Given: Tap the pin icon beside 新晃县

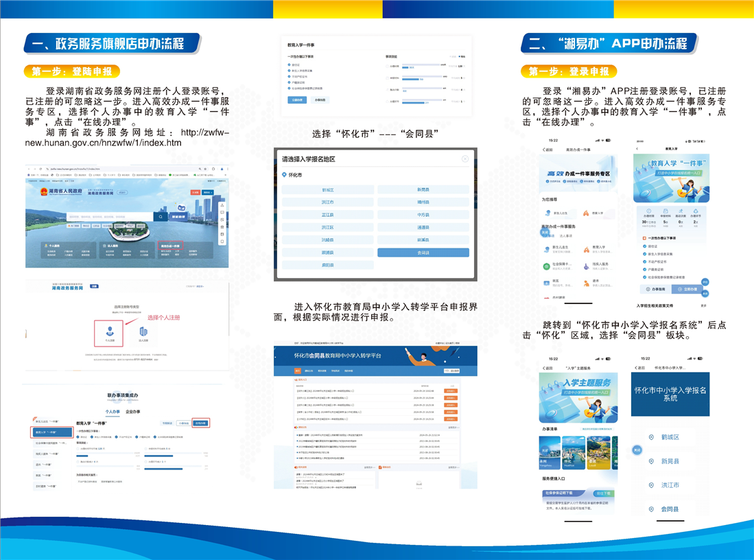Looking at the screenshot, I should point(651,461).
